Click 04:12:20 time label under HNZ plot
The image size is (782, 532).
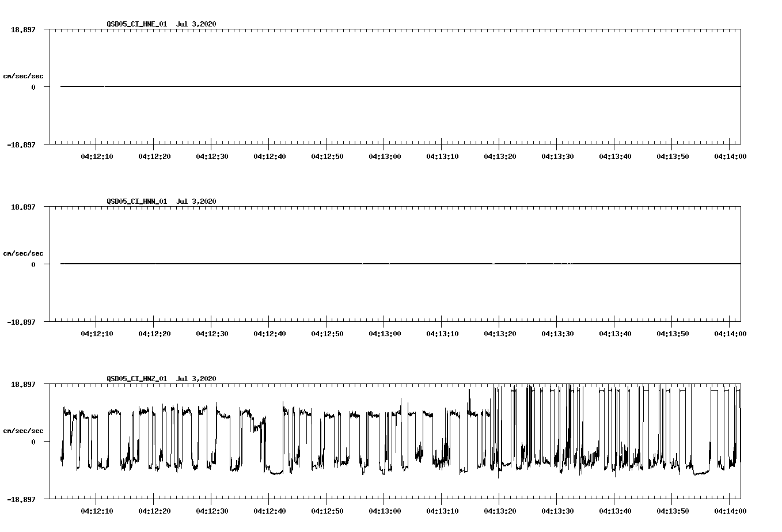154,511
